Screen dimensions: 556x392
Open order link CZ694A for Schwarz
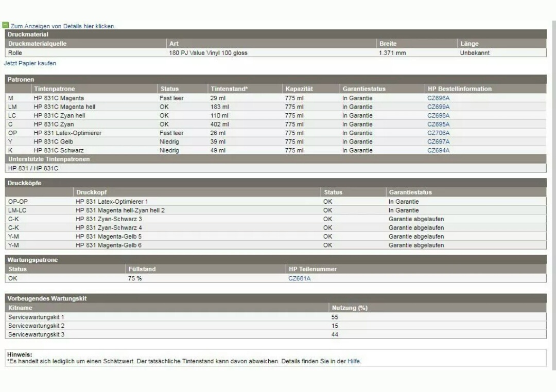438,150
